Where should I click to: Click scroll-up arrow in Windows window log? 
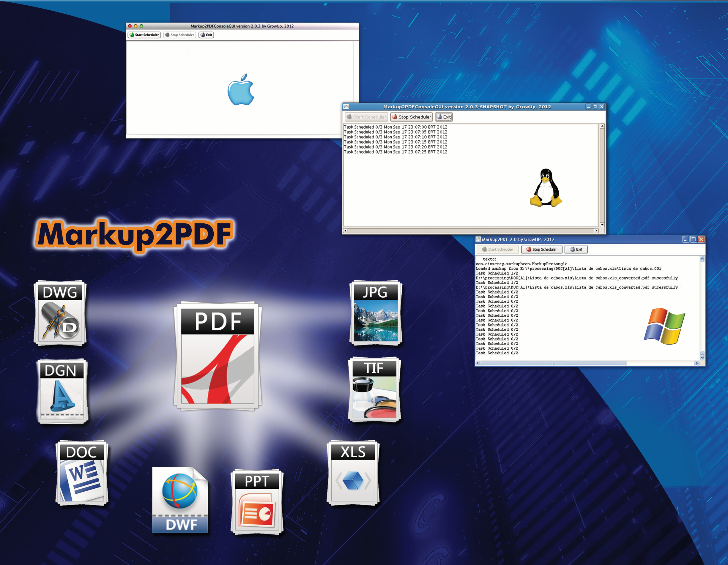tap(702, 259)
